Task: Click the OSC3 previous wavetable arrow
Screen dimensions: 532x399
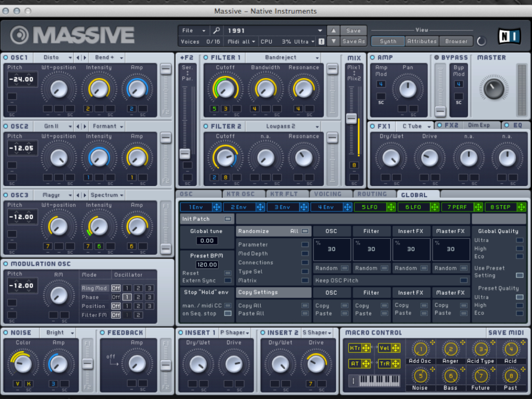Action: [x=78, y=195]
